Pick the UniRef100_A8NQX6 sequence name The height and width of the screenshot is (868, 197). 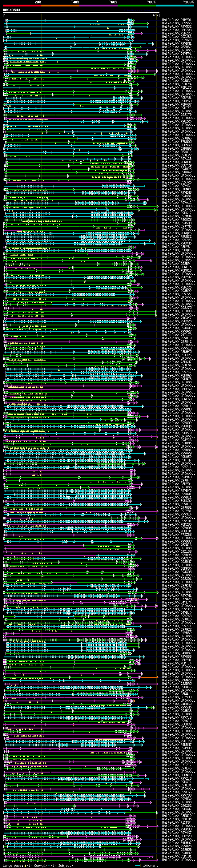[x=176, y=233]
